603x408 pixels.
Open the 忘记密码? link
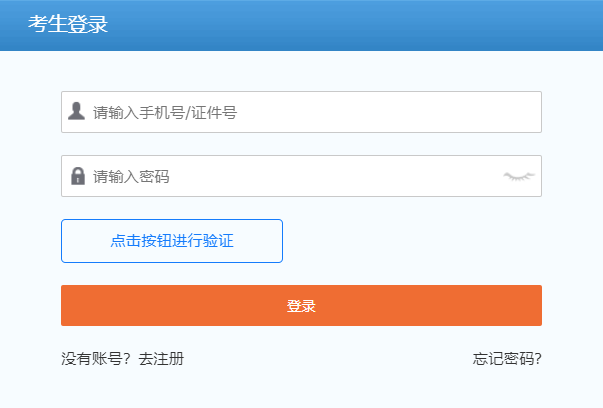tap(507, 359)
